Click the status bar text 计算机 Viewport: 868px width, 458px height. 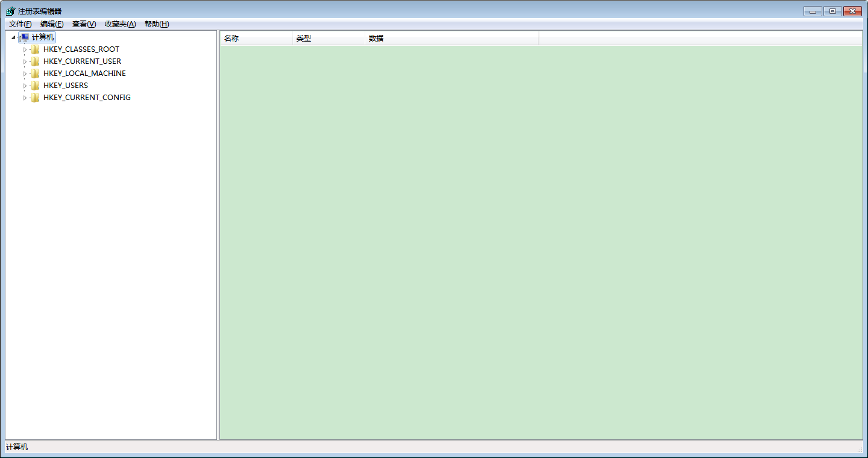(x=17, y=447)
